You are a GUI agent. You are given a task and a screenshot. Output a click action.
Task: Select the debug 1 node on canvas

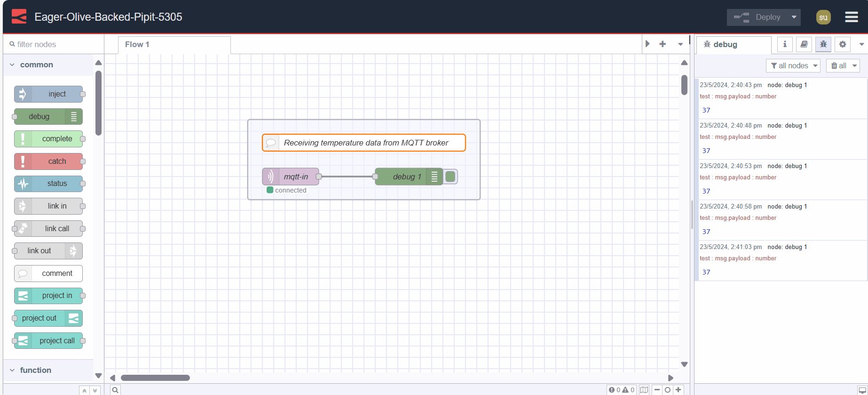click(409, 177)
